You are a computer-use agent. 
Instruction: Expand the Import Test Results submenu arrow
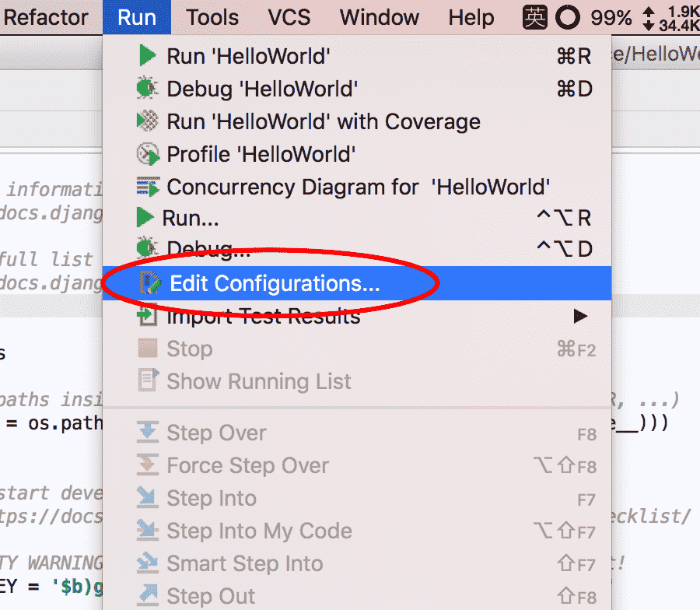(580, 316)
